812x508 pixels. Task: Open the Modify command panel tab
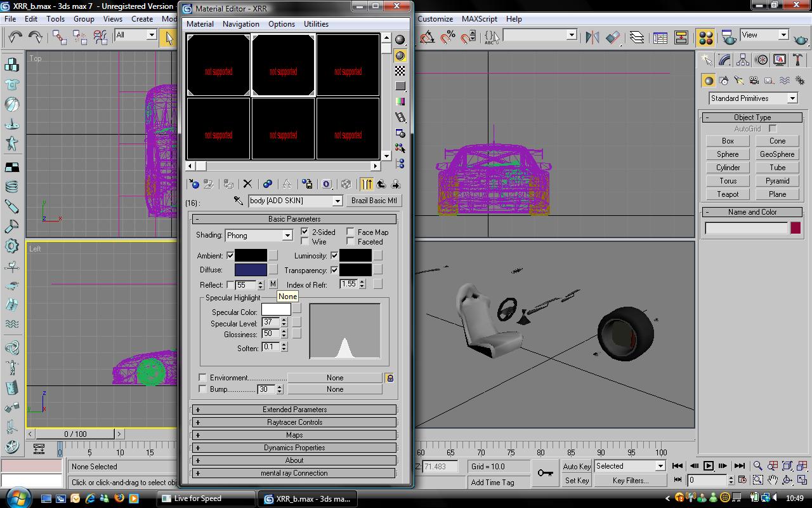pyautogui.click(x=724, y=60)
